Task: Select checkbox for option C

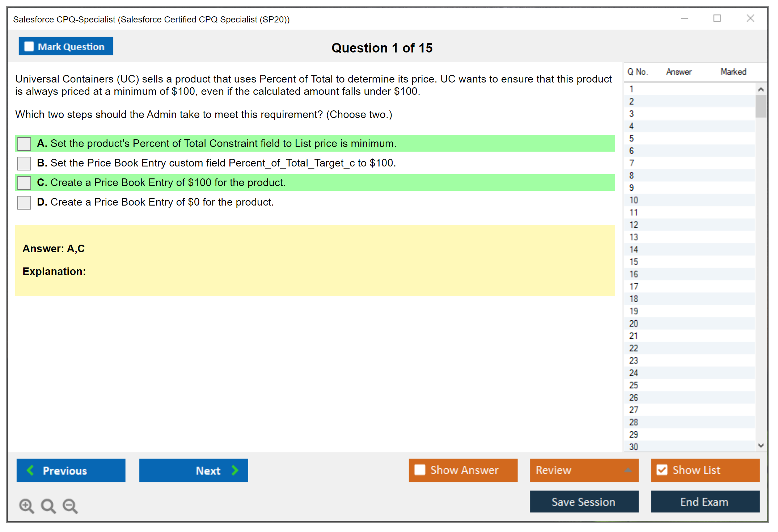Action: tap(24, 183)
